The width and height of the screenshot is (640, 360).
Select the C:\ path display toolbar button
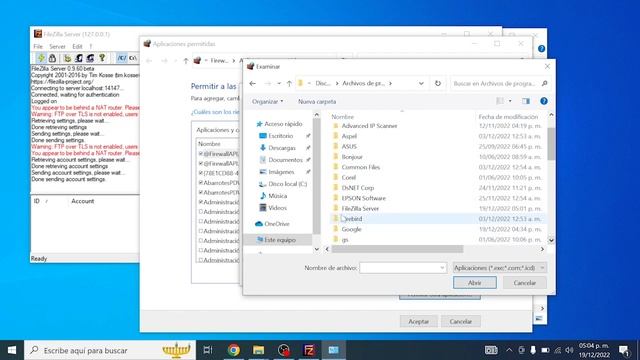(133, 58)
